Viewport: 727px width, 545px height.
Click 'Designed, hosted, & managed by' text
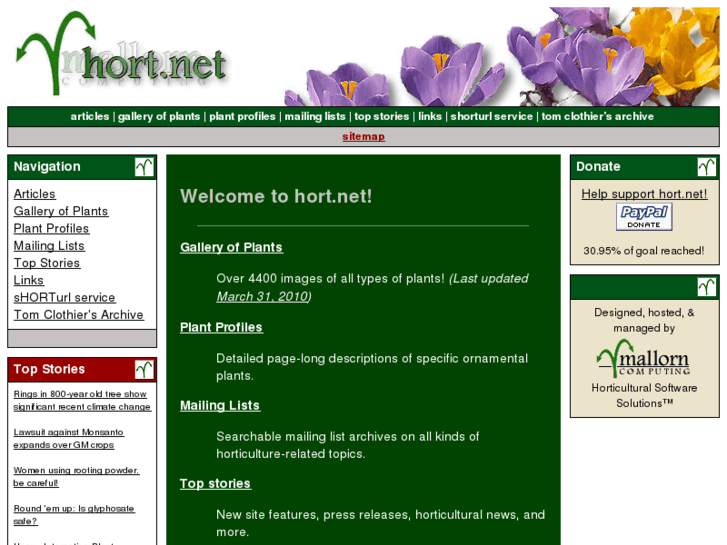pyautogui.click(x=644, y=320)
